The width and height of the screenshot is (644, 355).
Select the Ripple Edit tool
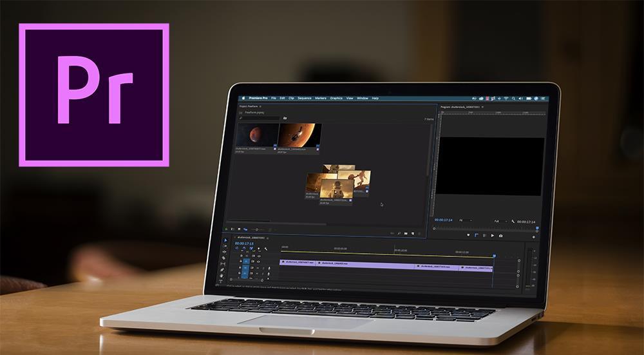click(224, 252)
